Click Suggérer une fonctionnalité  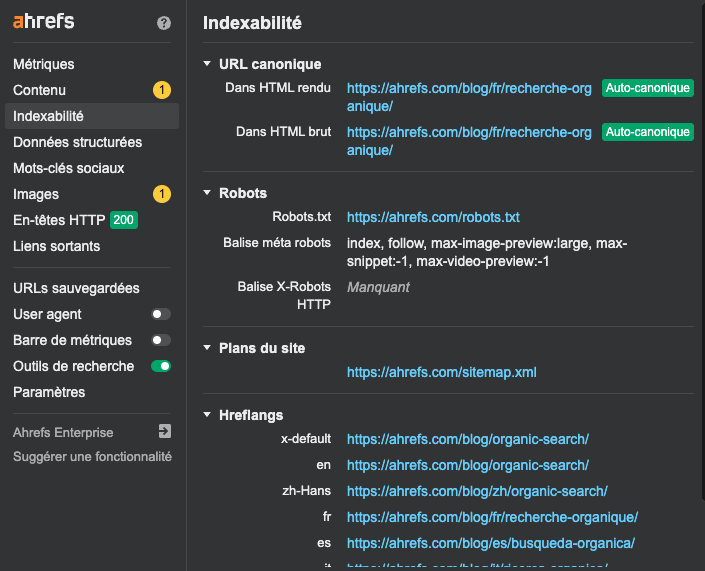point(92,457)
